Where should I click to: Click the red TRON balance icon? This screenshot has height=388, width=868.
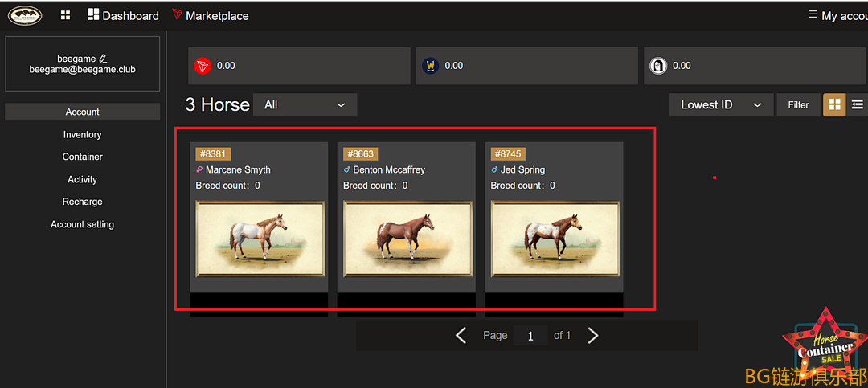coord(203,66)
